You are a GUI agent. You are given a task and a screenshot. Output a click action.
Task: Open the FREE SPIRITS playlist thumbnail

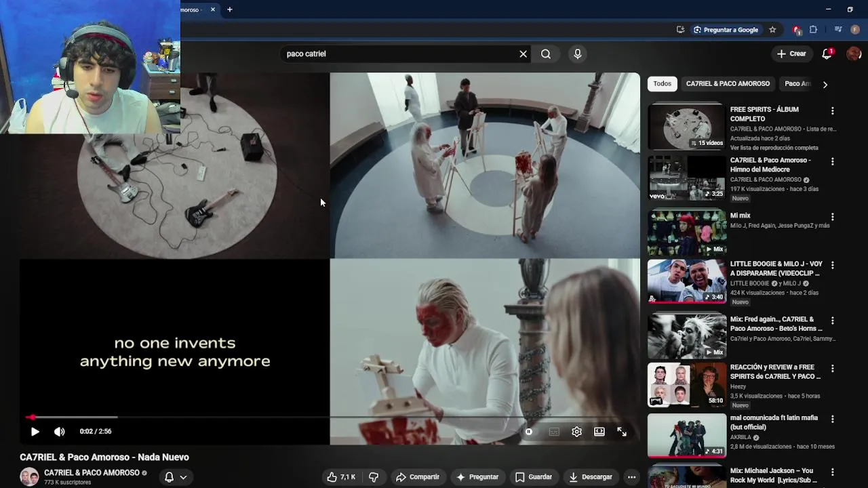[686, 127]
